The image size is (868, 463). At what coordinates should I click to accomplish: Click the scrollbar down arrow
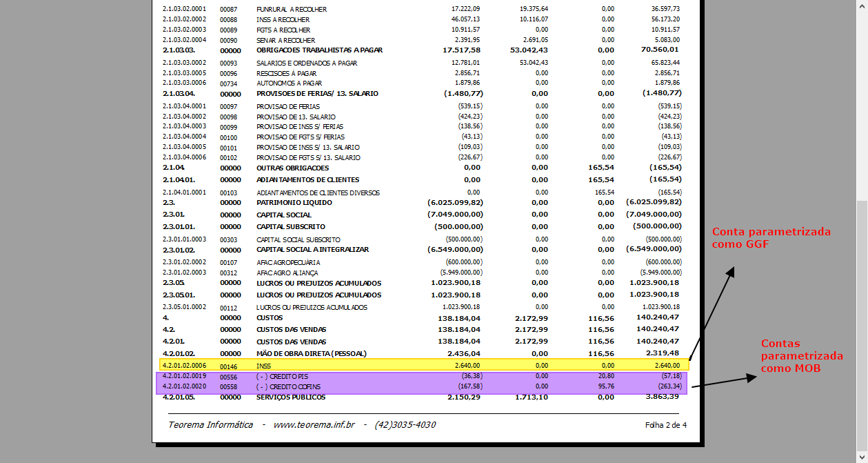click(862, 457)
